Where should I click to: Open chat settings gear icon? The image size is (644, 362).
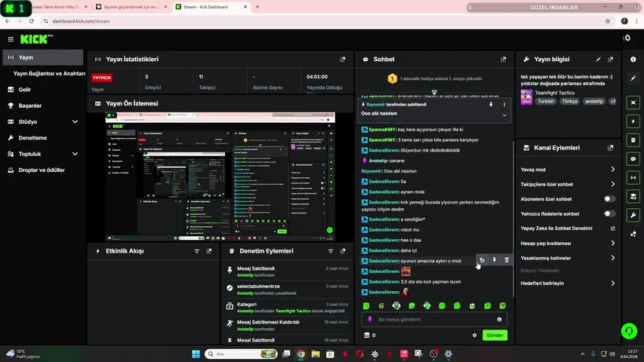474,336
